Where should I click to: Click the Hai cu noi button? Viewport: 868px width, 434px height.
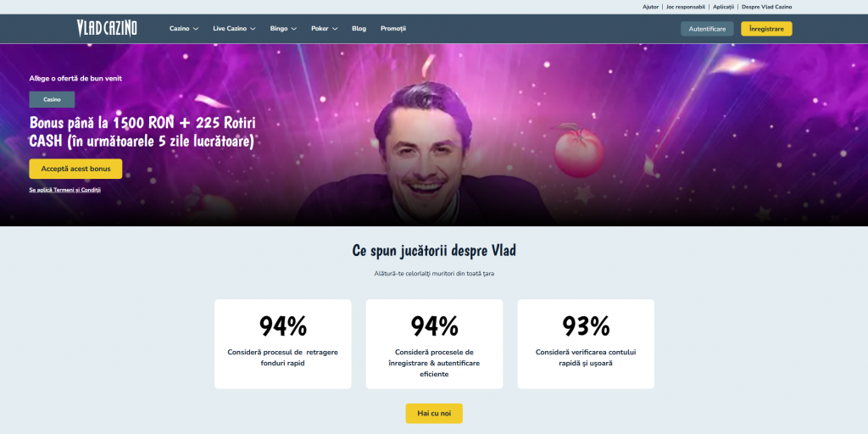point(434,414)
